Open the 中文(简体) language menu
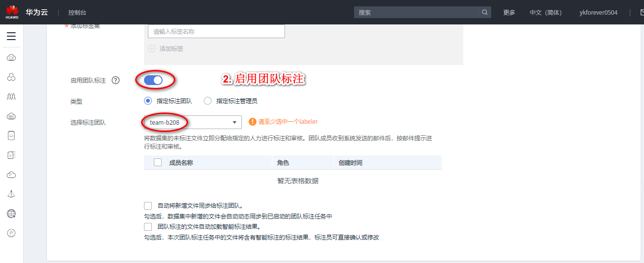Viewport: 644px width, 263px height. (546, 12)
